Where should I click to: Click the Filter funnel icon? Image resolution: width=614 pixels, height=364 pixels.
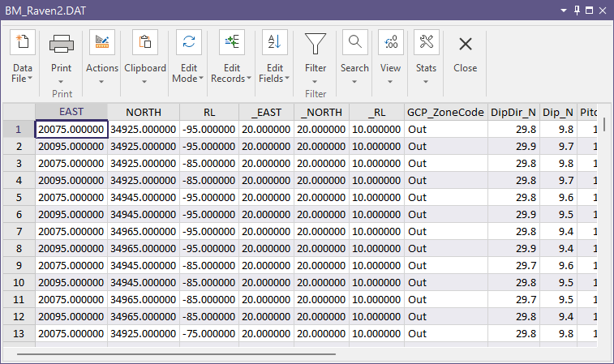pyautogui.click(x=316, y=43)
